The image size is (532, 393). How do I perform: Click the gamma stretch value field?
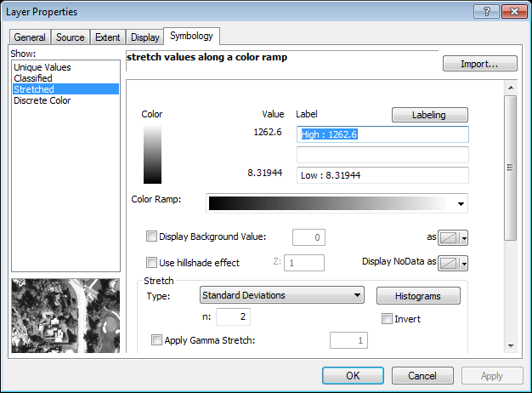point(348,340)
